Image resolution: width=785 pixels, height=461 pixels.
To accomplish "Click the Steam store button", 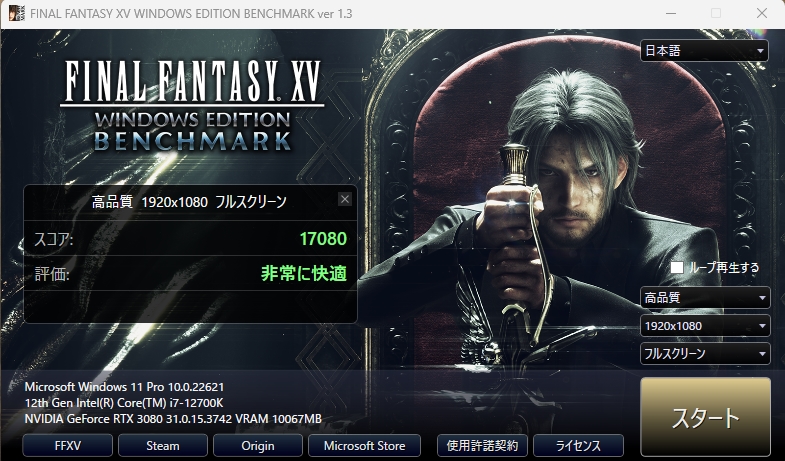I will click(x=163, y=445).
